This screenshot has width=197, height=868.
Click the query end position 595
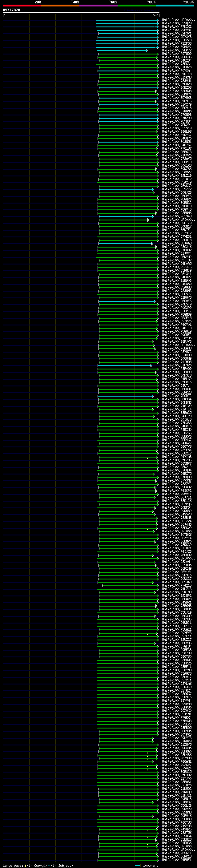[x=155, y=15]
